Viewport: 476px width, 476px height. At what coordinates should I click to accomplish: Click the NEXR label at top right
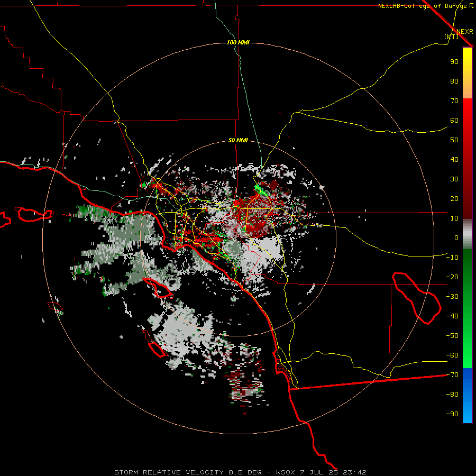point(464,31)
